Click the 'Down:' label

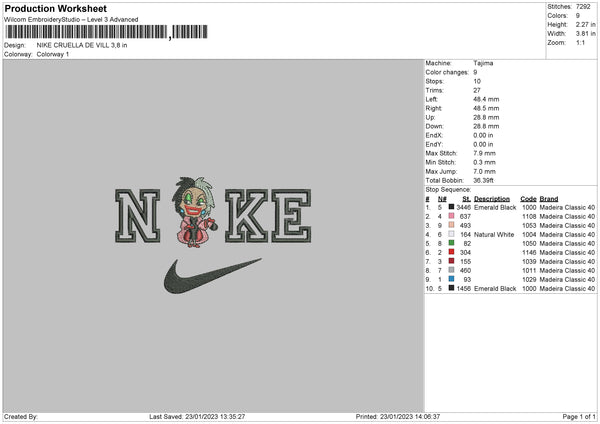434,126
